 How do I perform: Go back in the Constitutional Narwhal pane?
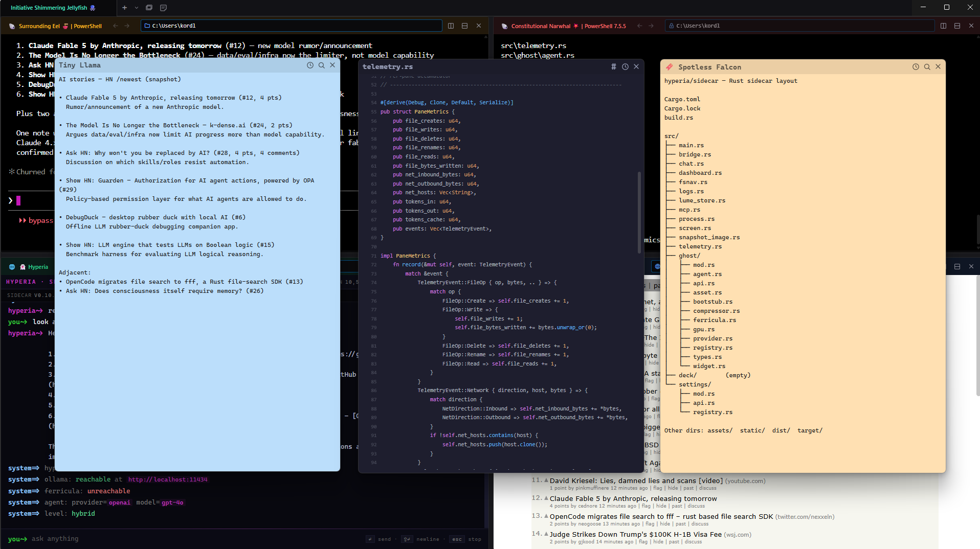click(640, 26)
